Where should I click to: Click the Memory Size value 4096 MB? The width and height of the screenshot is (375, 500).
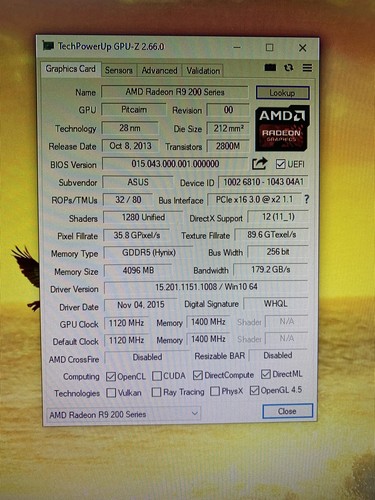point(138,270)
